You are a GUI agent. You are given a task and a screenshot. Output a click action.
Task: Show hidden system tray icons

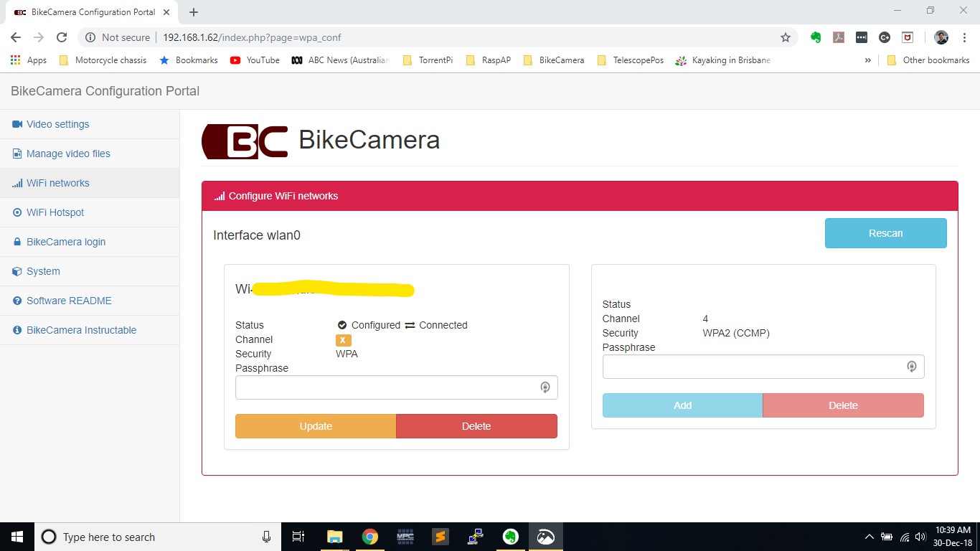(870, 537)
